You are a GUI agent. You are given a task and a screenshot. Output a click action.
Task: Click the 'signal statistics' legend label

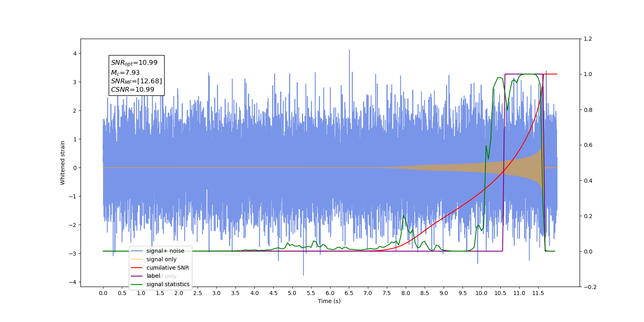pos(168,284)
